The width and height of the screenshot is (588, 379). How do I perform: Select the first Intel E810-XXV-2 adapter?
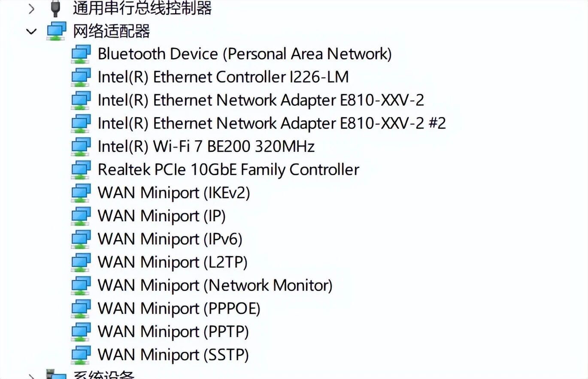261,100
